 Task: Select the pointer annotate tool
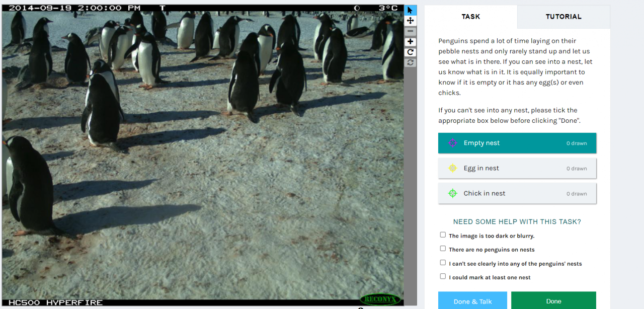point(411,10)
